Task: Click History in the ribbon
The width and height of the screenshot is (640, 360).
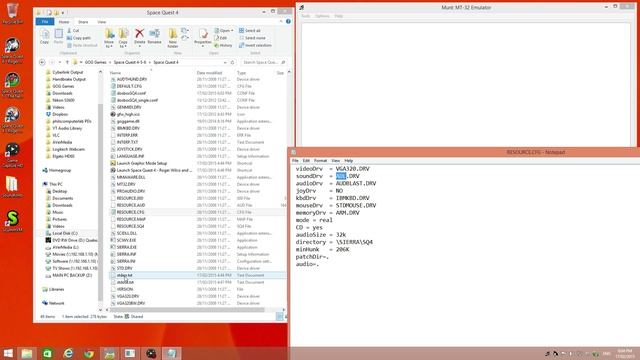Action: pos(223,45)
